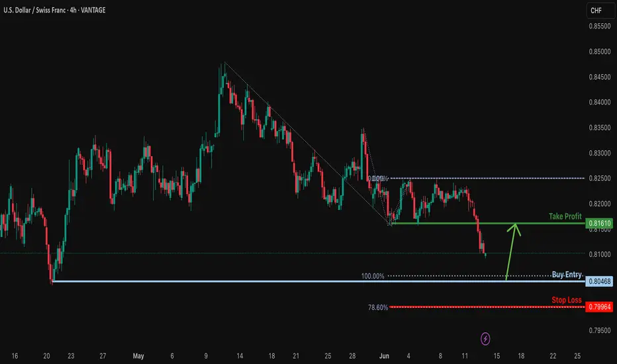Click the last '25' date label right of '22'

(x=577, y=356)
